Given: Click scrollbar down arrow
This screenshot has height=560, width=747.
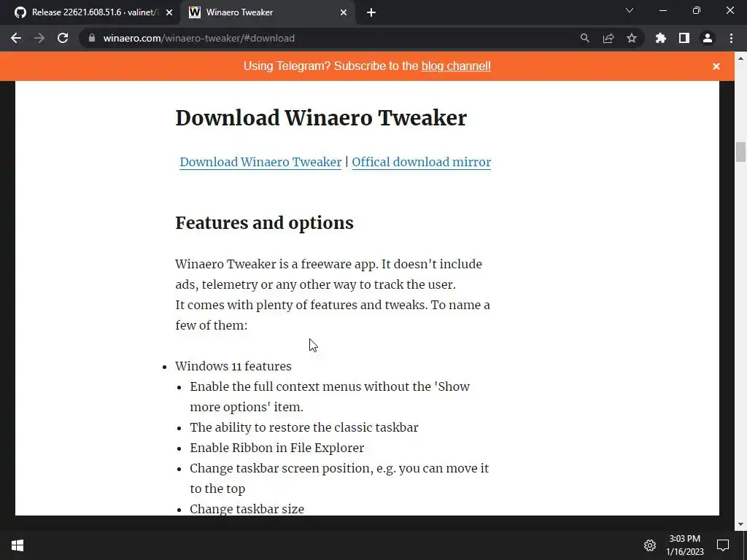Looking at the screenshot, I should [x=740, y=524].
